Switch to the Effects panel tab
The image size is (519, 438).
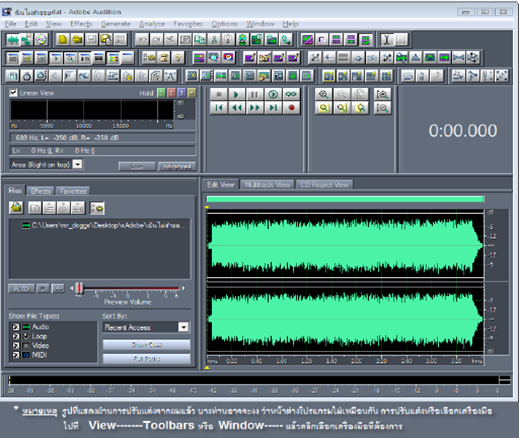click(x=41, y=191)
